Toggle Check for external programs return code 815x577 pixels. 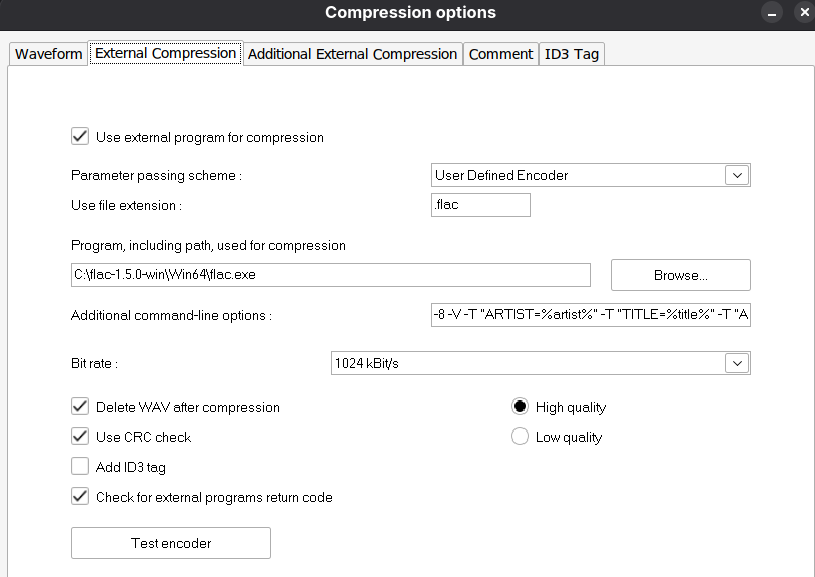click(80, 497)
